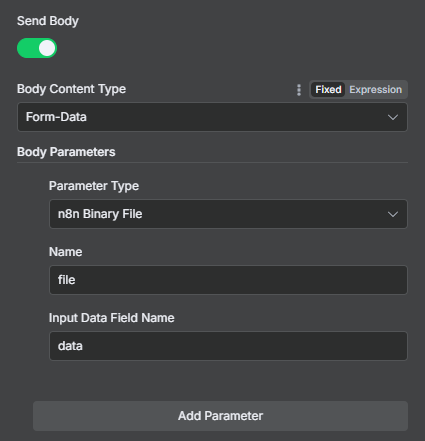Click the Body Content Type label
The height and width of the screenshot is (441, 425).
(x=71, y=89)
